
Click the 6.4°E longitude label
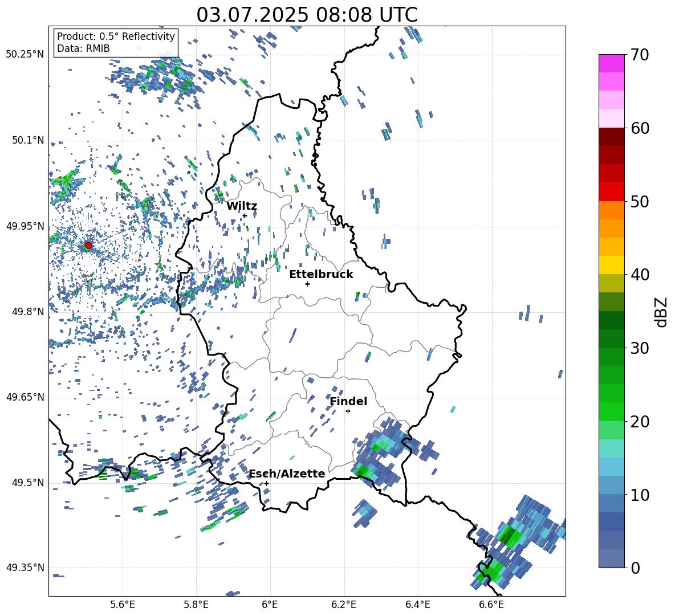click(x=417, y=605)
